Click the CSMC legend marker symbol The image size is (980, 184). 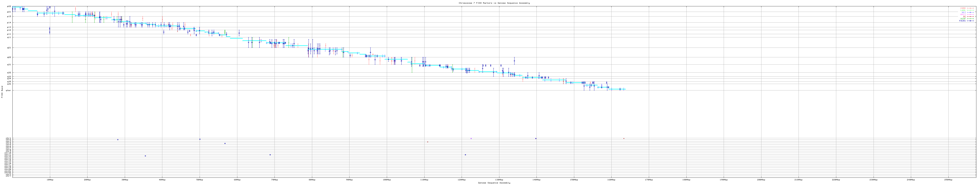click(x=970, y=8)
